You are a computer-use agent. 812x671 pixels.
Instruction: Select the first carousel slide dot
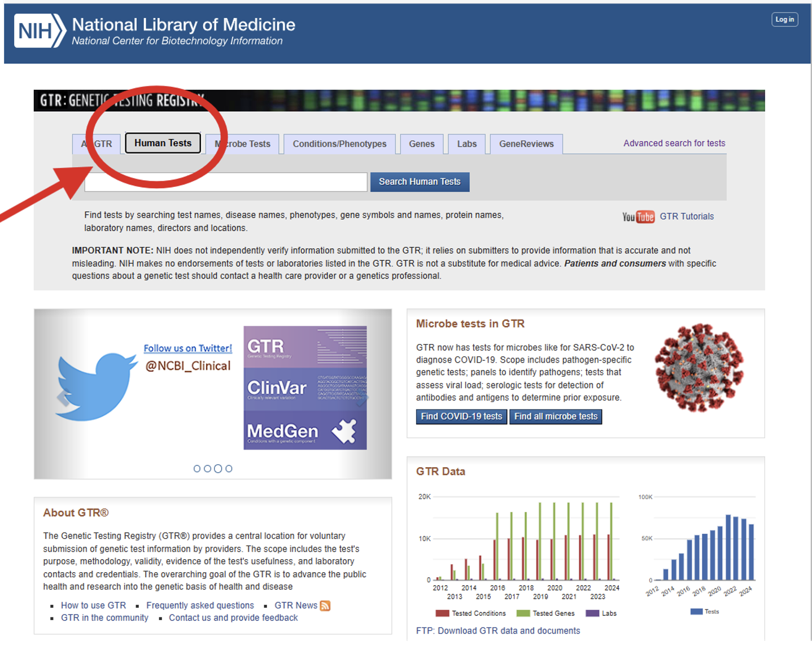pyautogui.click(x=197, y=469)
